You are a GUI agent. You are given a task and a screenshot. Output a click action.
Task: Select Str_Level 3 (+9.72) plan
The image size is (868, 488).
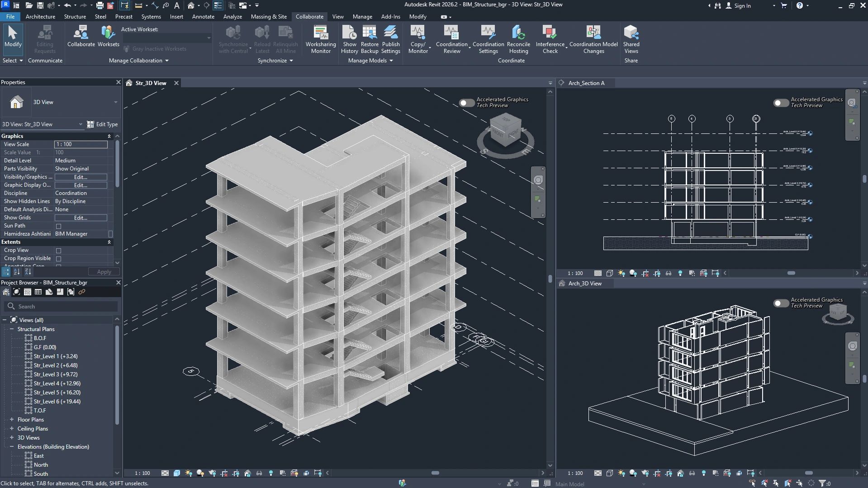click(55, 374)
